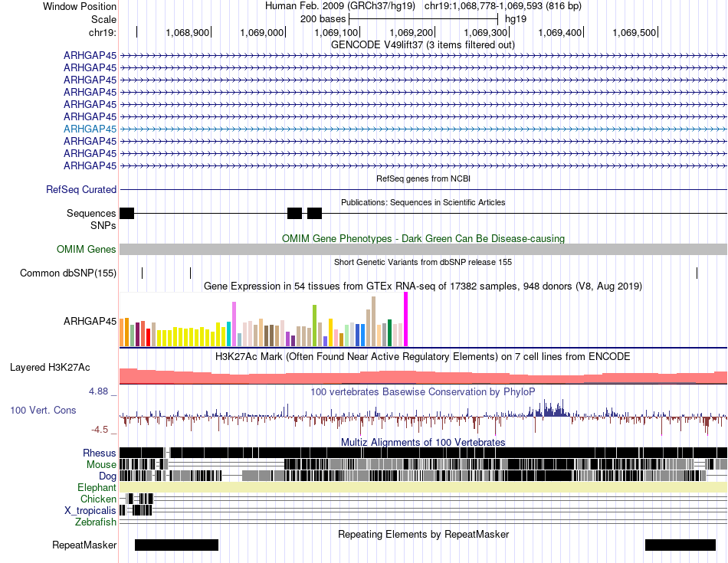Open '100 vertebrates Basewise Conservation by PhyloP'

click(x=423, y=392)
